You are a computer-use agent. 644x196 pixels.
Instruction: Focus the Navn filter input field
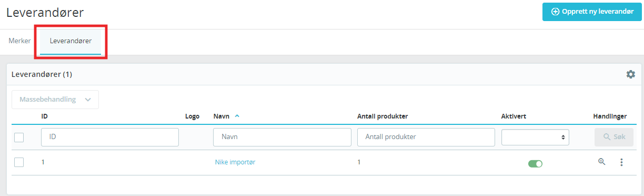tap(282, 137)
